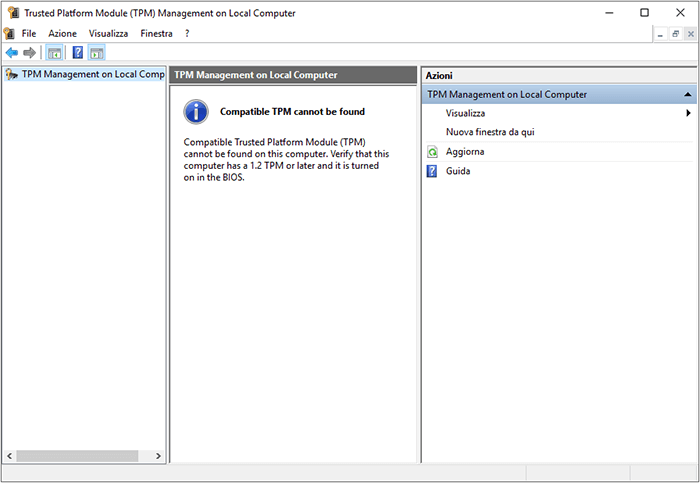This screenshot has width=700, height=483.
Task: Open the Finestra menu
Action: [x=156, y=33]
